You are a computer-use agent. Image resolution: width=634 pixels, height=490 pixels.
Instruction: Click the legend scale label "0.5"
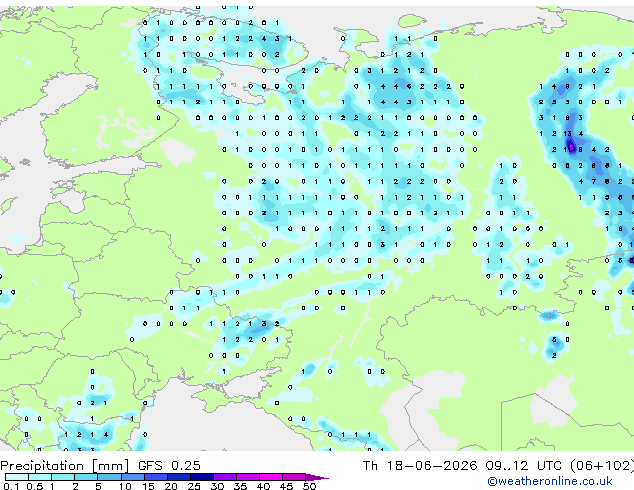34,486
